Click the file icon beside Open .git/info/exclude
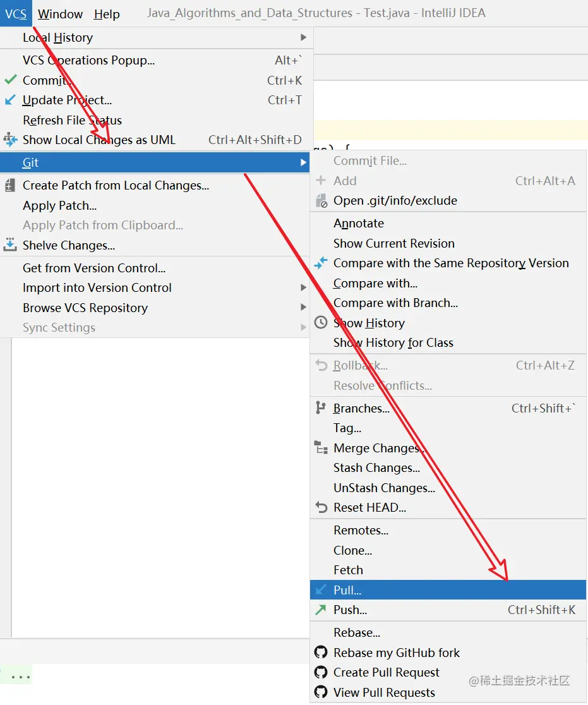 click(321, 200)
